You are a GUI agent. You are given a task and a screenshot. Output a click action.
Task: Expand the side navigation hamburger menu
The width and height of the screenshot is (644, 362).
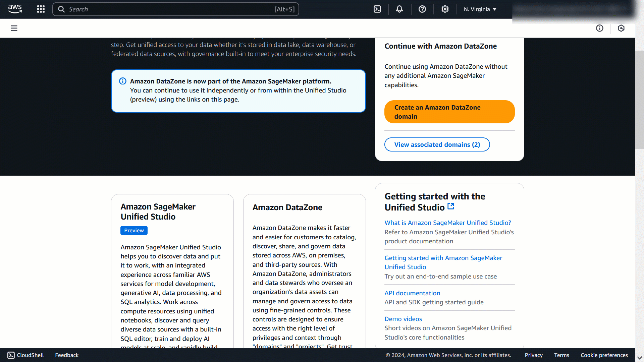(x=14, y=28)
